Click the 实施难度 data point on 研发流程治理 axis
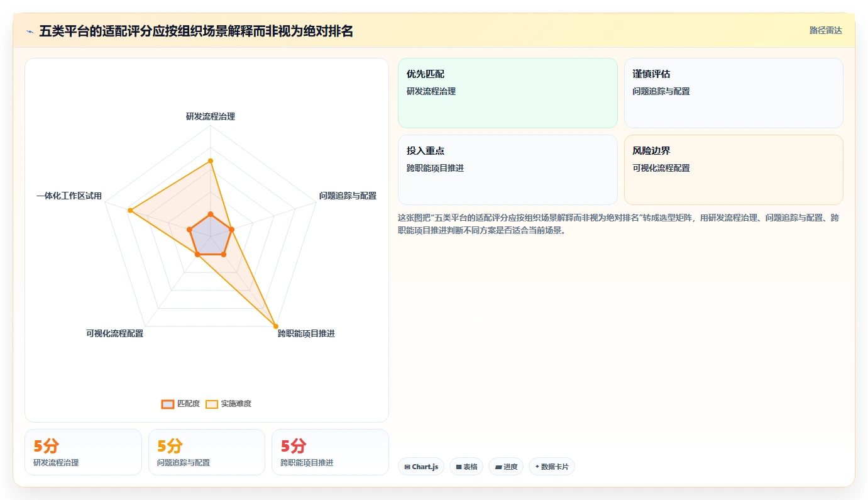 click(211, 161)
